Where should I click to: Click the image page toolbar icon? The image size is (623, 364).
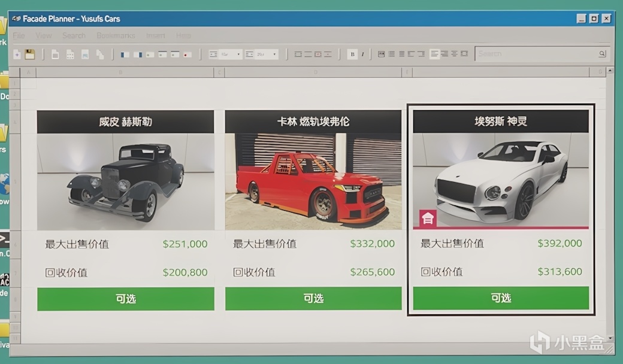(x=85, y=54)
